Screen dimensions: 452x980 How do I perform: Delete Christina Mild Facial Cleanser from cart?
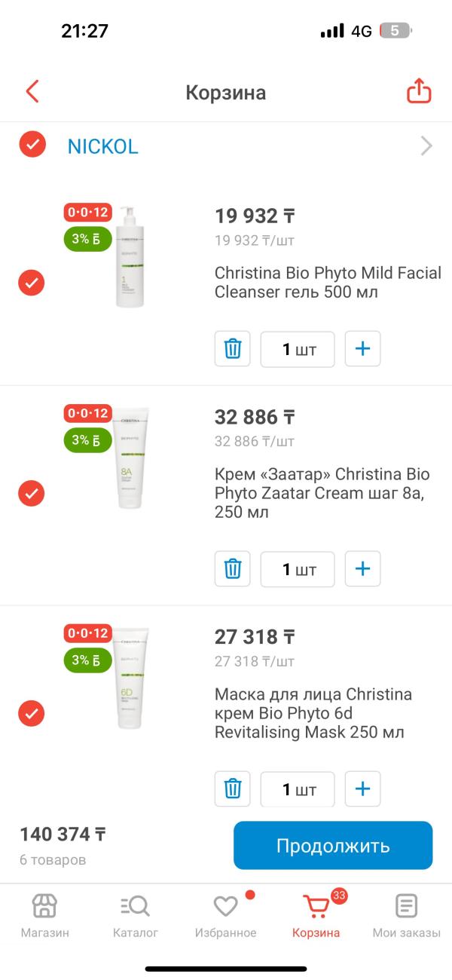[233, 349]
